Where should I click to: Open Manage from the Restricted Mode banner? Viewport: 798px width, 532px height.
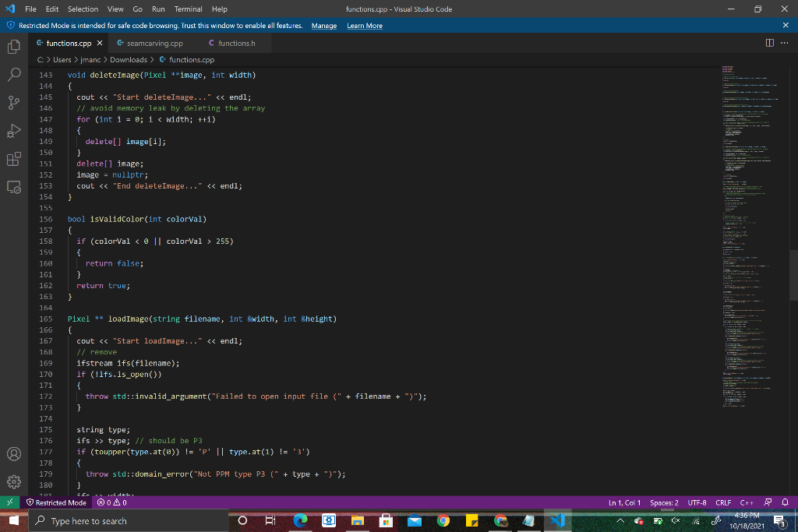(x=323, y=25)
